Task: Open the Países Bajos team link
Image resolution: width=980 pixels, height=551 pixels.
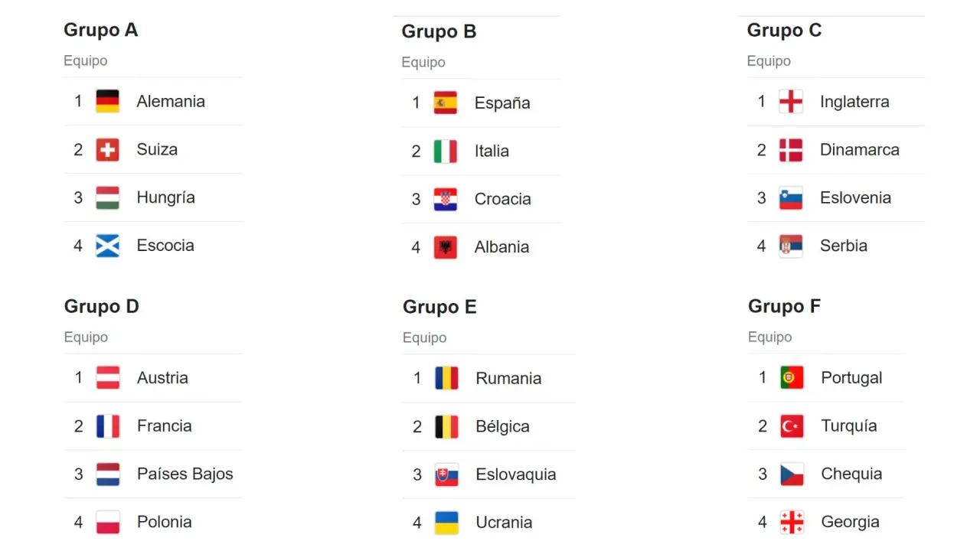Action: [x=185, y=474]
